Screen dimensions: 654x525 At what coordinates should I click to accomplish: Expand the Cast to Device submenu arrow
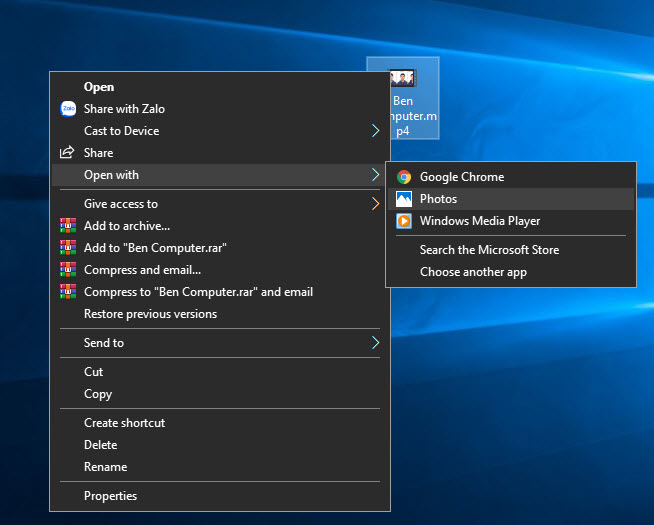[x=375, y=131]
